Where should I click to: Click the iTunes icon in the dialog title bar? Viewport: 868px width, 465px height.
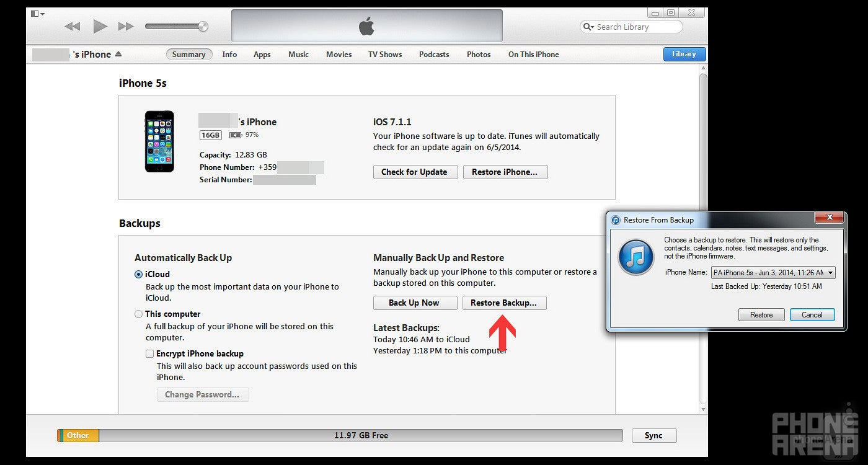tap(616, 219)
